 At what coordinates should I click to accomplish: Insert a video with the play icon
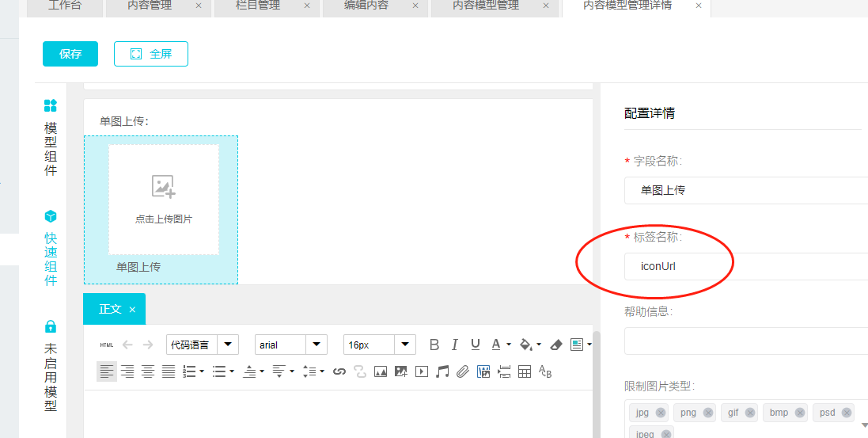(422, 371)
